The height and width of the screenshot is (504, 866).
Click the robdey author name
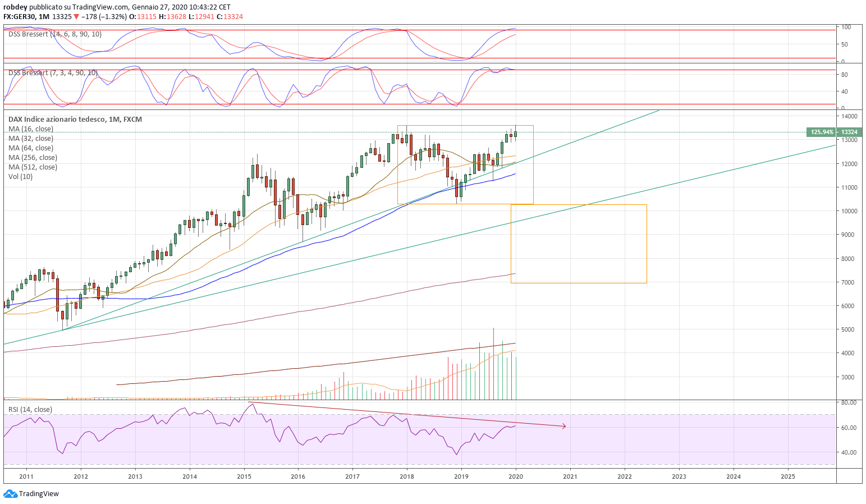point(15,7)
